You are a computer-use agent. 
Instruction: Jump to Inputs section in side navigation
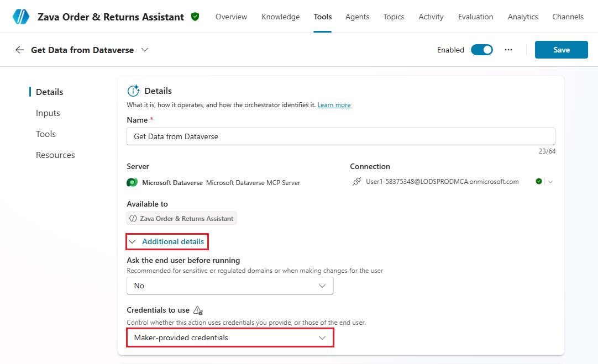pyautogui.click(x=48, y=113)
